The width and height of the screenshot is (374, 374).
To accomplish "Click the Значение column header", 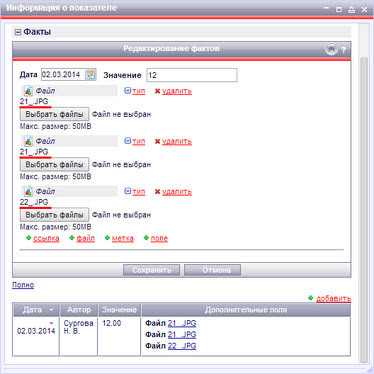I will click(119, 310).
